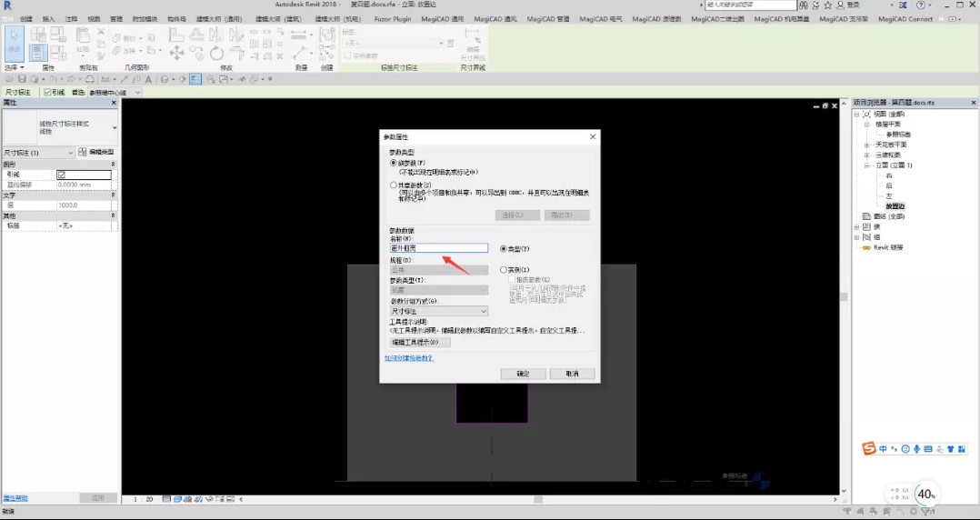The height and width of the screenshot is (520, 980).
Task: Toggle the Leader checkbox in Properties panel
Action: point(61,175)
